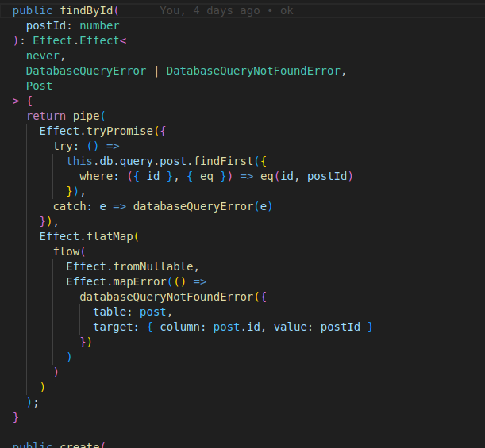The width and height of the screenshot is (485, 448).
Task: Click the 'public' keyword before findById
Action: click(33, 10)
